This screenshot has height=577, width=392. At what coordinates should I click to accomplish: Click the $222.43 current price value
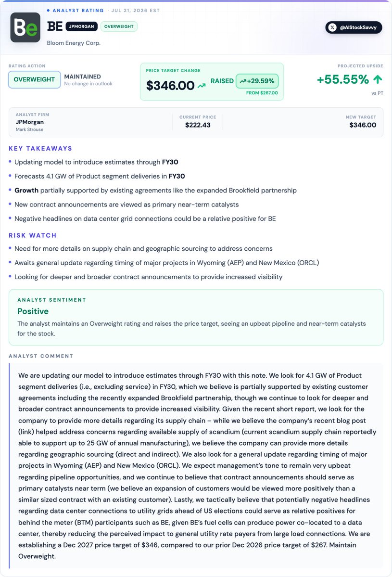click(198, 125)
